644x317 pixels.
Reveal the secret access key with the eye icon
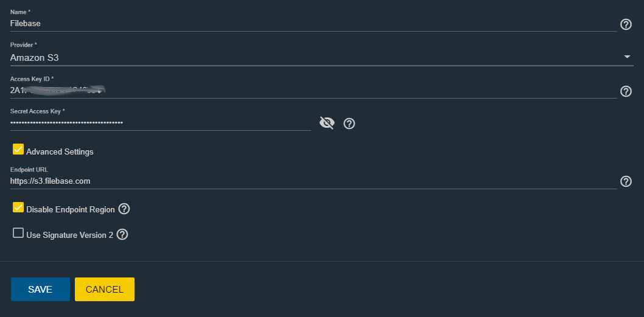[x=327, y=123]
